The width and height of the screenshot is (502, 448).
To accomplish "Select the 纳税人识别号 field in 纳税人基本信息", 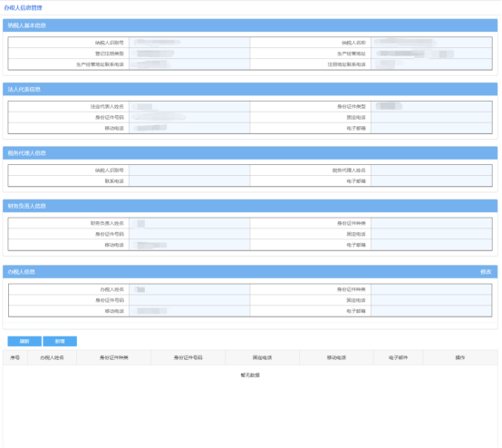I will 189,43.
